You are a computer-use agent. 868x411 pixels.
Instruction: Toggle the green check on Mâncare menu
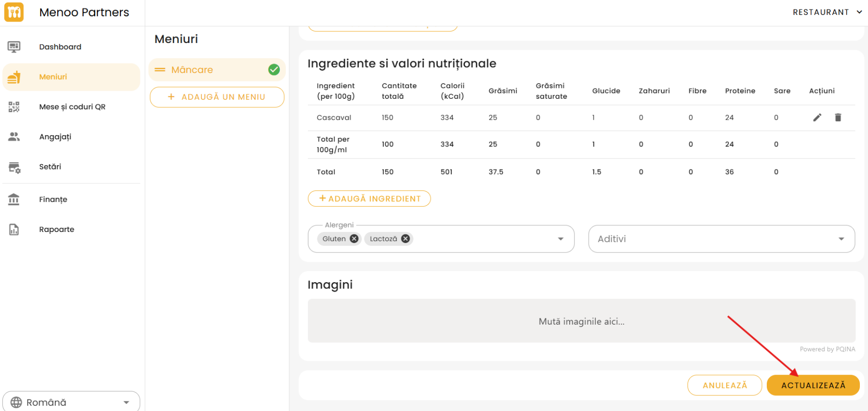[274, 70]
